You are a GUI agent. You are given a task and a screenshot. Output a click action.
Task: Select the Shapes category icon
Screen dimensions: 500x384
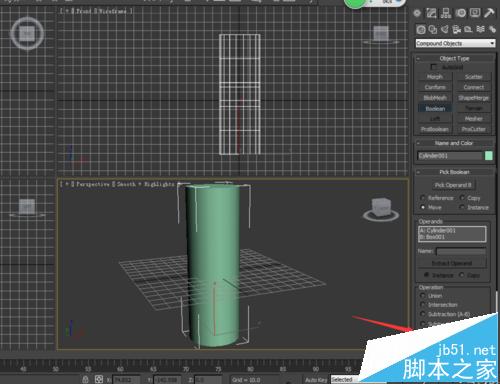[x=433, y=30]
